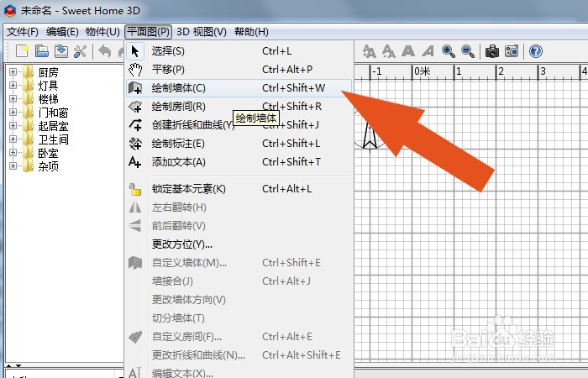Expand the 厨房 folder in catalog tree

[x=13, y=72]
